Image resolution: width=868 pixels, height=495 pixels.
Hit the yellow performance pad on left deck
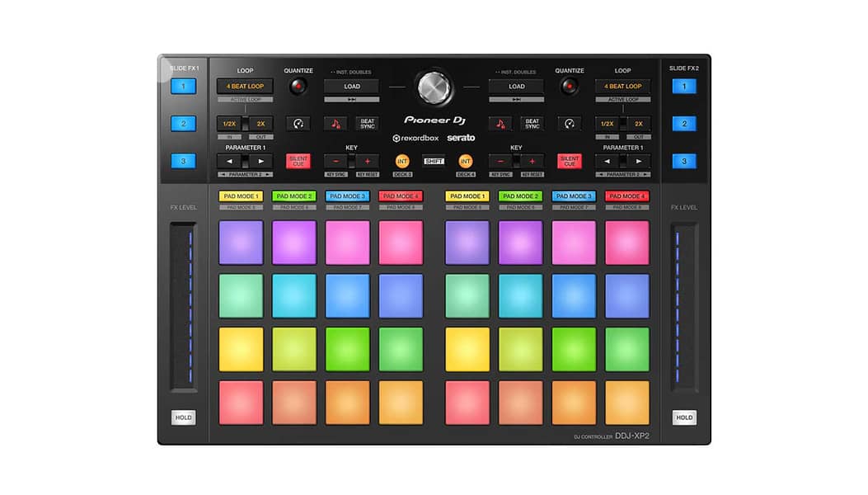pos(241,349)
